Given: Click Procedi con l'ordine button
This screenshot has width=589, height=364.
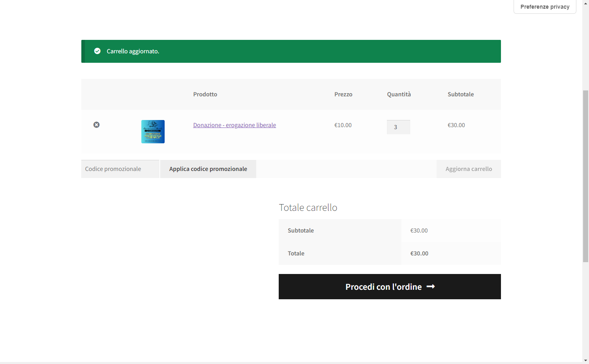Looking at the screenshot, I should [390, 287].
